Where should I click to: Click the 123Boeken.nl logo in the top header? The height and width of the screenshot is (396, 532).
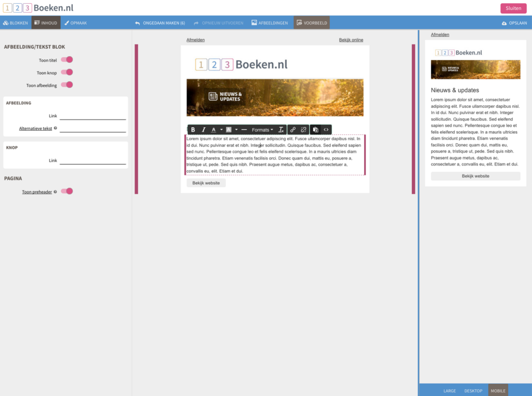click(x=38, y=8)
